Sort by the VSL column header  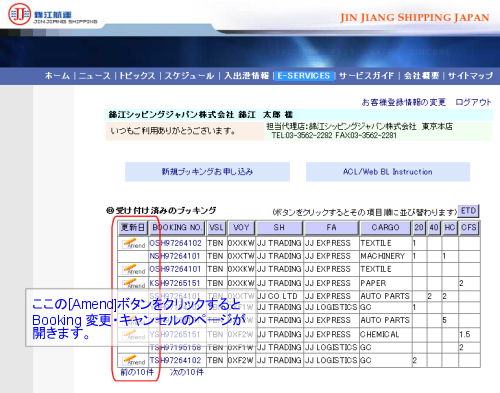coord(216,228)
